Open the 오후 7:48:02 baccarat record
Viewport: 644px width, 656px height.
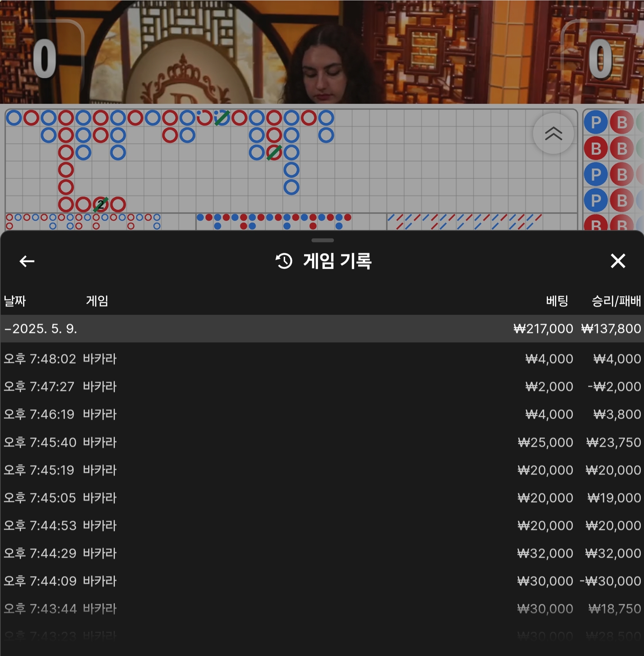(x=322, y=359)
